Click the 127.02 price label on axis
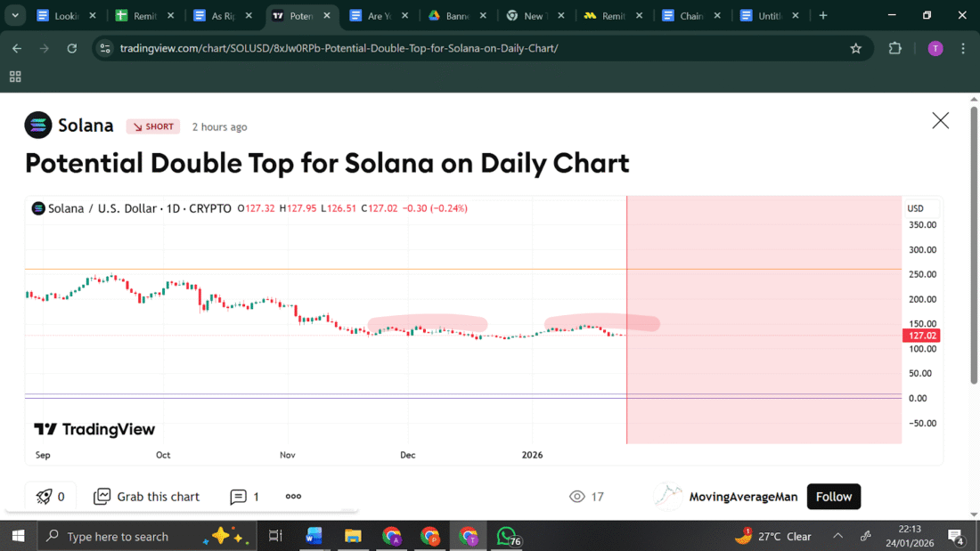This screenshot has width=980, height=551. 920,336
